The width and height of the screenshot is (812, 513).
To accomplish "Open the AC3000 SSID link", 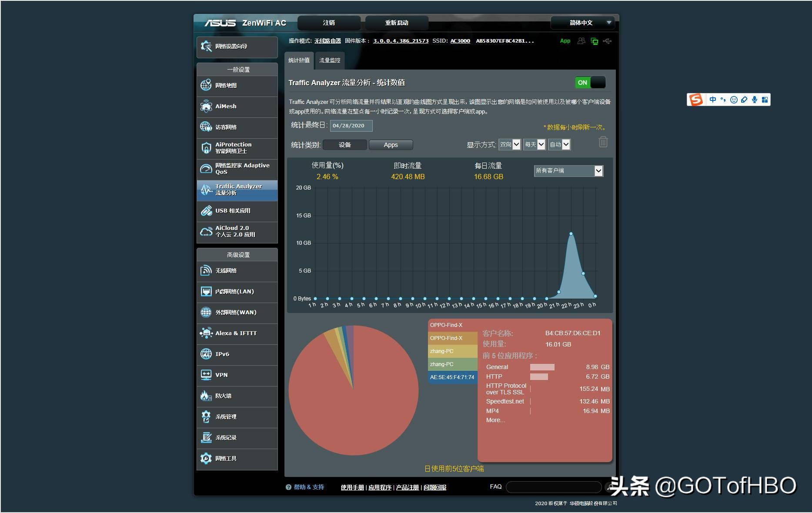I will [460, 41].
